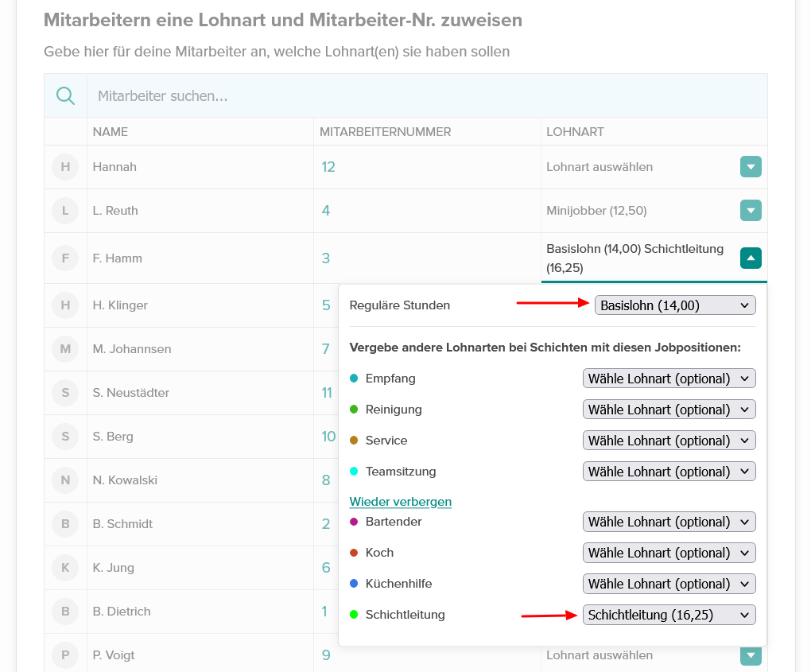Click the search magnifier icon

point(66,95)
